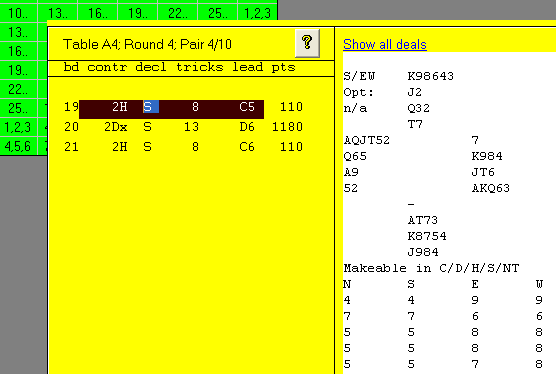The height and width of the screenshot is (374, 556).
Task: Click the Makeable in C/D/H/S/NT heading
Action: (x=431, y=268)
